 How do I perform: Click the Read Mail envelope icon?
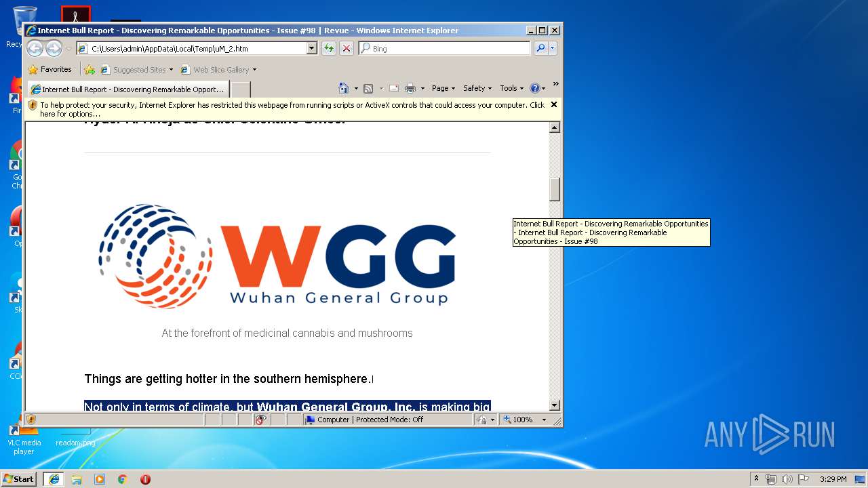pyautogui.click(x=393, y=88)
